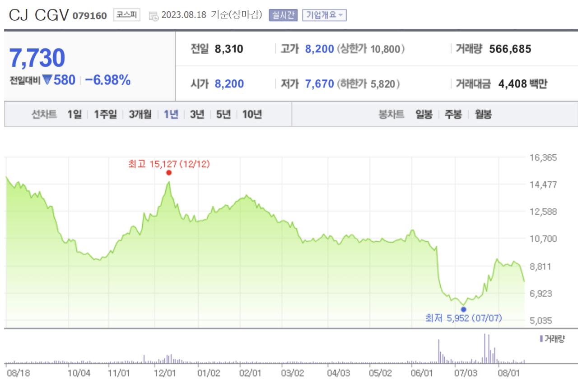The width and height of the screenshot is (578, 392).
Task: Select the 5년 line chart tab
Action: 223,115
